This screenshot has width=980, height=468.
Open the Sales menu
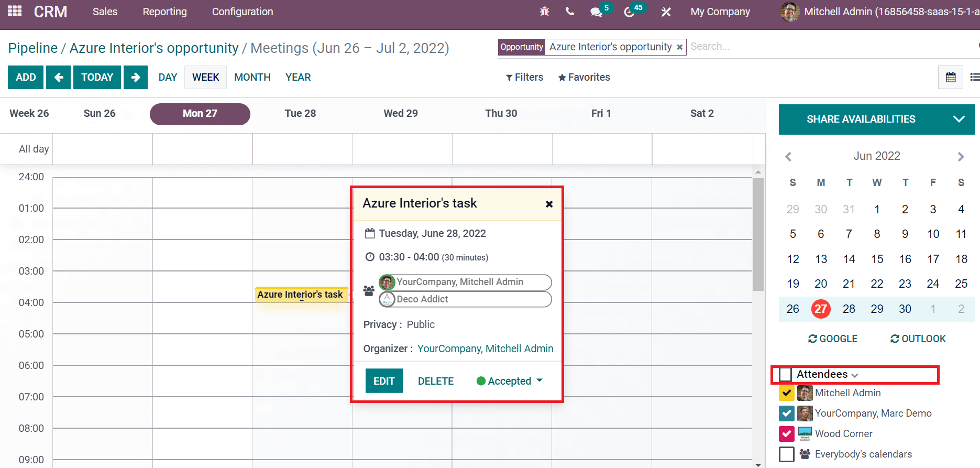point(105,12)
